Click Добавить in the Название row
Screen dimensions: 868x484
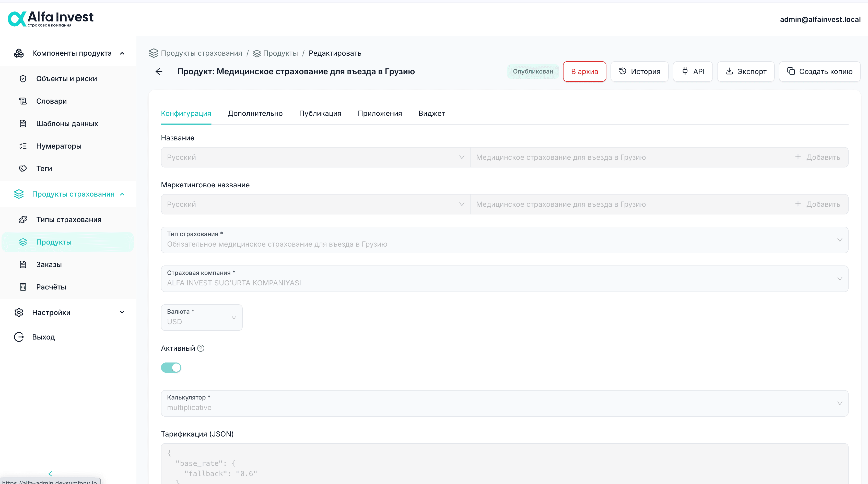pos(817,157)
